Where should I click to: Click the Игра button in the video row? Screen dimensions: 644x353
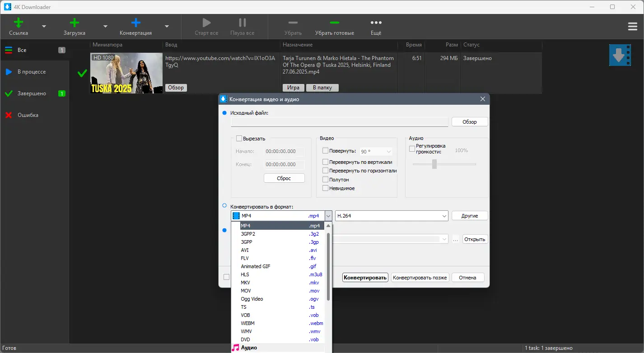pyautogui.click(x=293, y=88)
